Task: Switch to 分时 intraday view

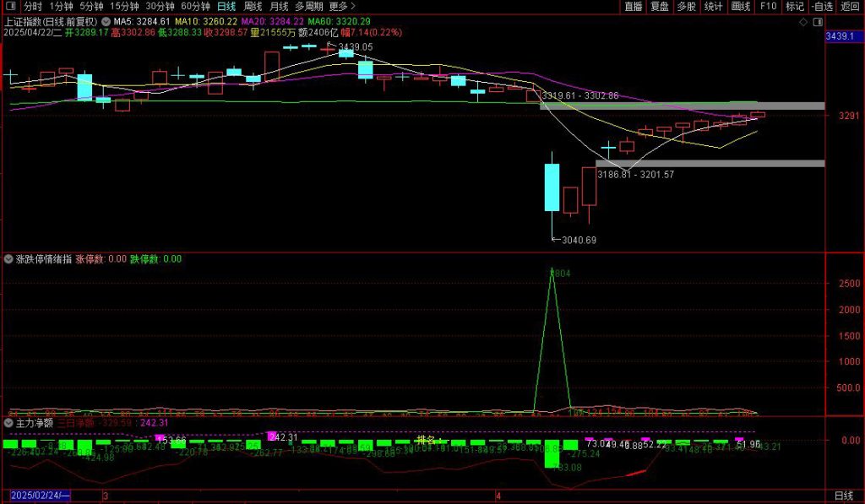Action: [x=32, y=6]
